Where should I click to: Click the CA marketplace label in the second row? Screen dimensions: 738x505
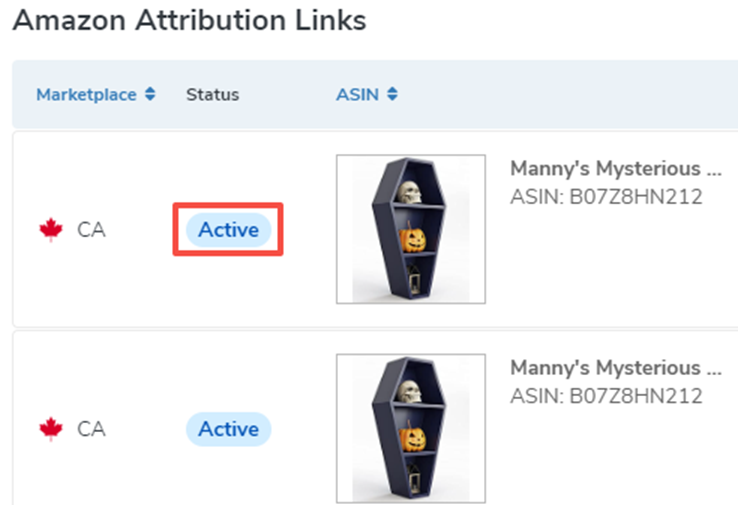click(x=91, y=429)
